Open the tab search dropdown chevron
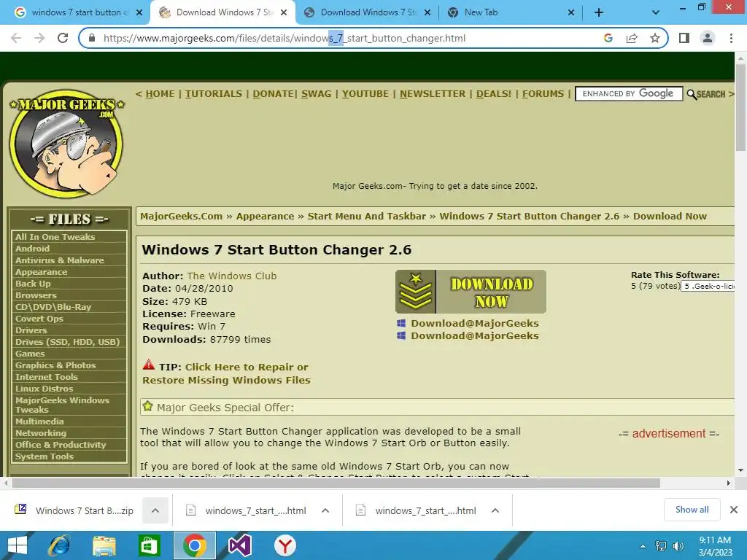This screenshot has height=560, width=747. click(x=656, y=12)
